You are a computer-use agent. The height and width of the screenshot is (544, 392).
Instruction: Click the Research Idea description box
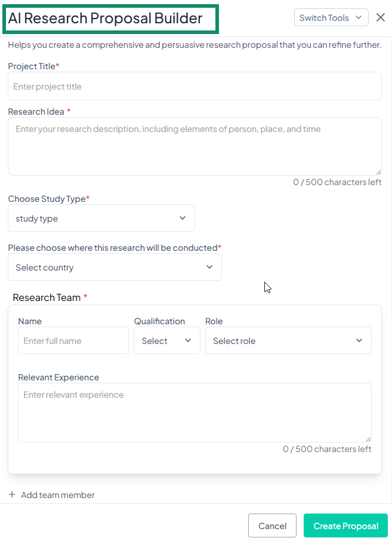click(x=195, y=145)
